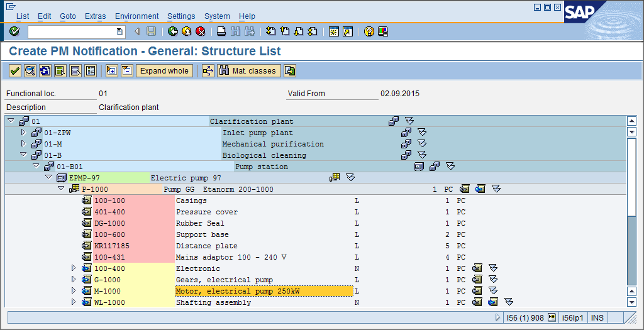Click the Save disk icon
The height and width of the screenshot is (330, 644).
coord(151,31)
